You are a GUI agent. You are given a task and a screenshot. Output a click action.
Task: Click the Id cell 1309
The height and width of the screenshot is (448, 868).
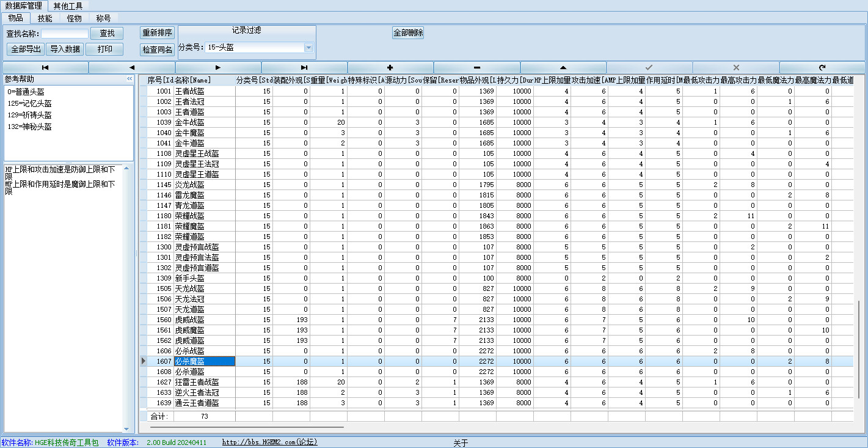pyautogui.click(x=160, y=278)
